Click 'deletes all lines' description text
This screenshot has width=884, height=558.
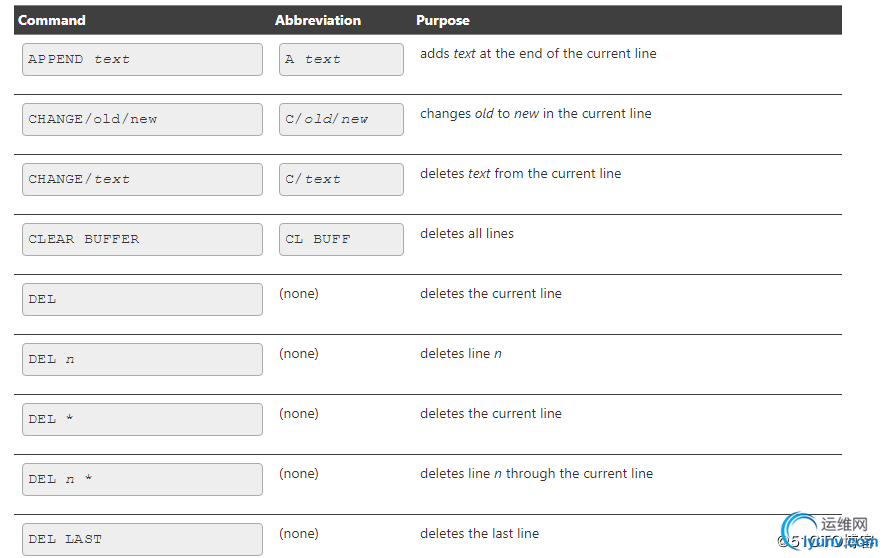467,233
